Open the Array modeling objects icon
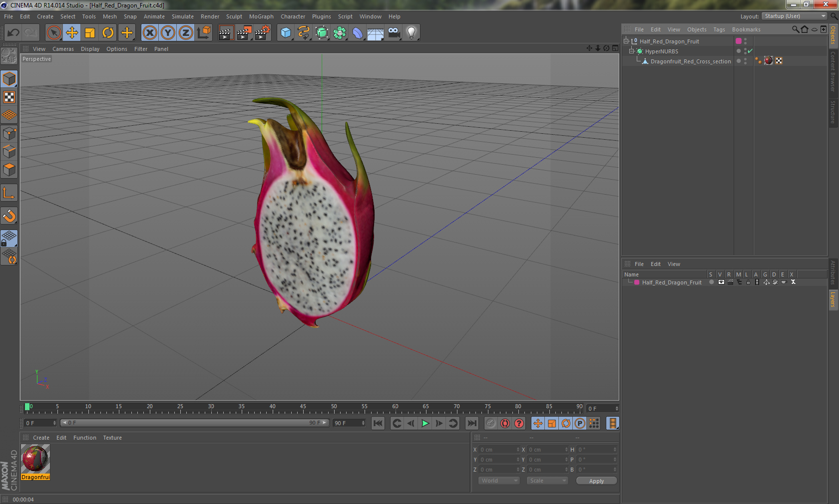 click(x=340, y=33)
